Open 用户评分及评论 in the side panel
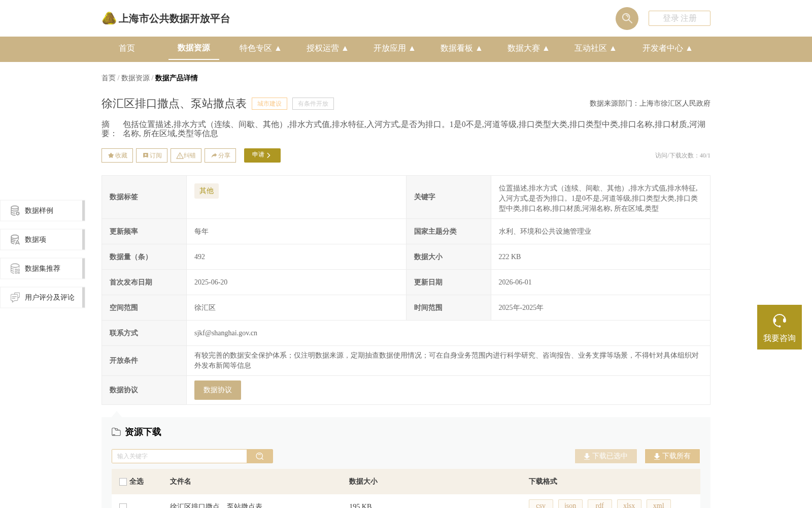 [x=42, y=297]
